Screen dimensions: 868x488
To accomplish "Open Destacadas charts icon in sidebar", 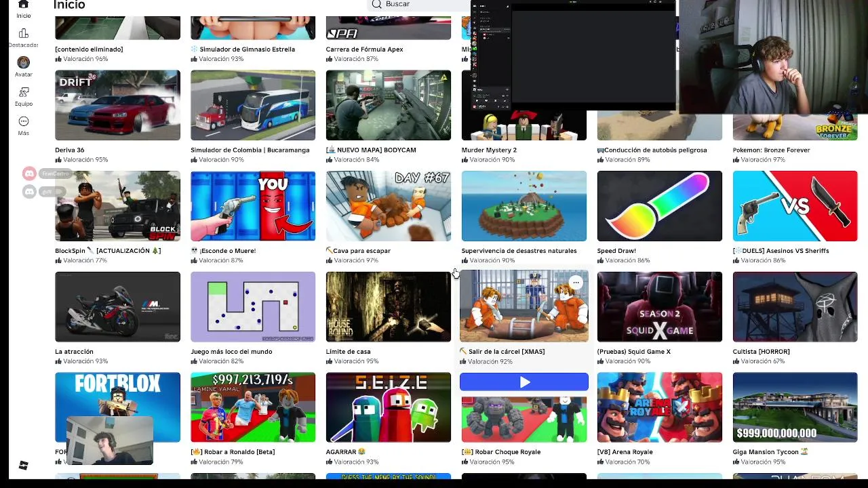I will 24,33.
